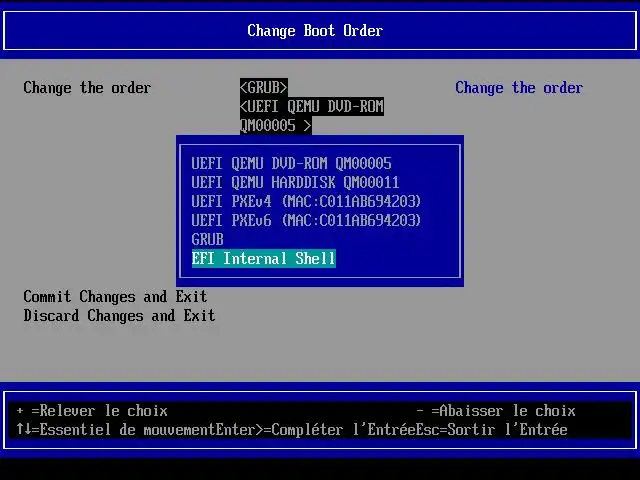Click the <GRUB> value in order field
The image size is (640, 480).
[x=264, y=87]
